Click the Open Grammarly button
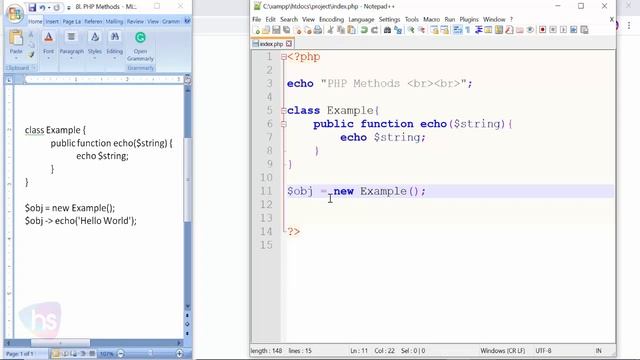 140,47
